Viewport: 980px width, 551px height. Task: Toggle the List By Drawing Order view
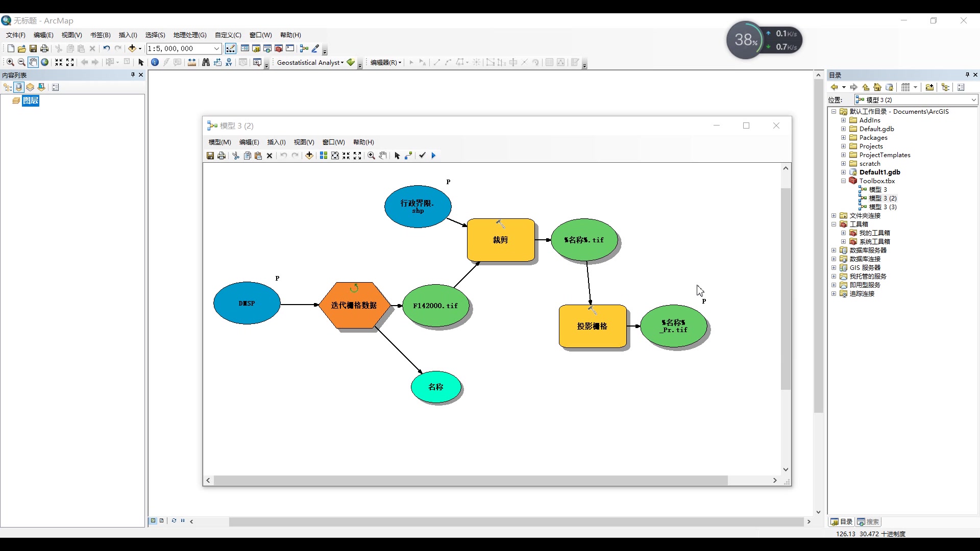click(x=7, y=87)
